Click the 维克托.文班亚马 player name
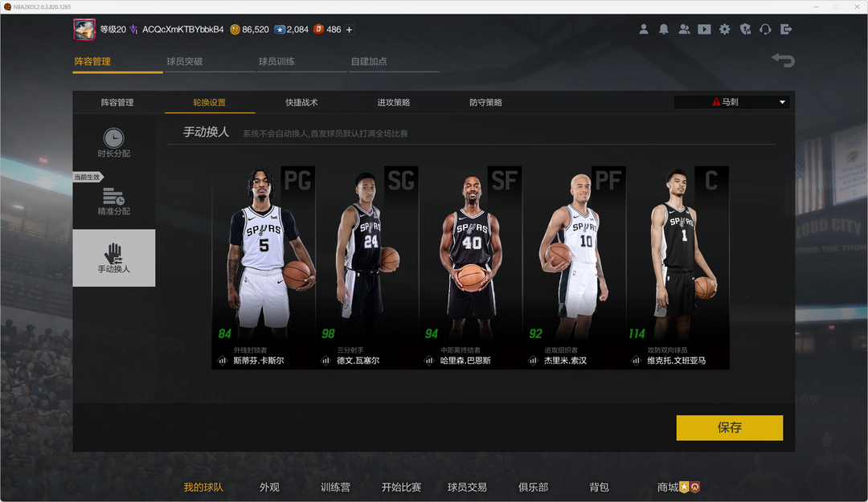Image resolution: width=868 pixels, height=502 pixels. [677, 361]
